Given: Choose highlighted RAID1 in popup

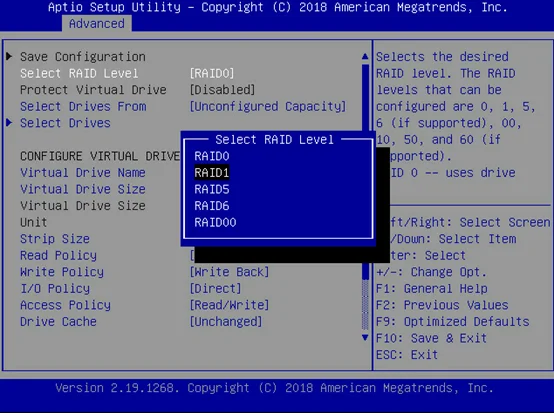Looking at the screenshot, I should pyautogui.click(x=212, y=173).
